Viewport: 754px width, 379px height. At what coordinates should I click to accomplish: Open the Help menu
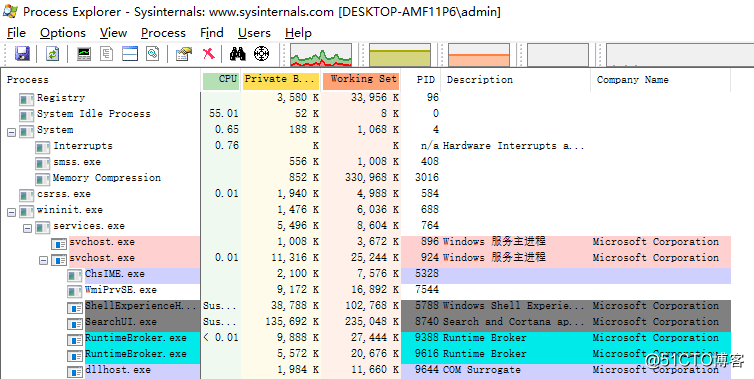(298, 33)
